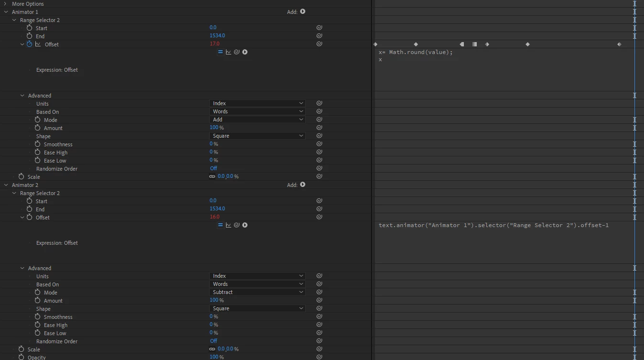Image resolution: width=644 pixels, height=360 pixels.
Task: Toggle the stopwatch for Animator 1 Ease High
Action: point(38,152)
